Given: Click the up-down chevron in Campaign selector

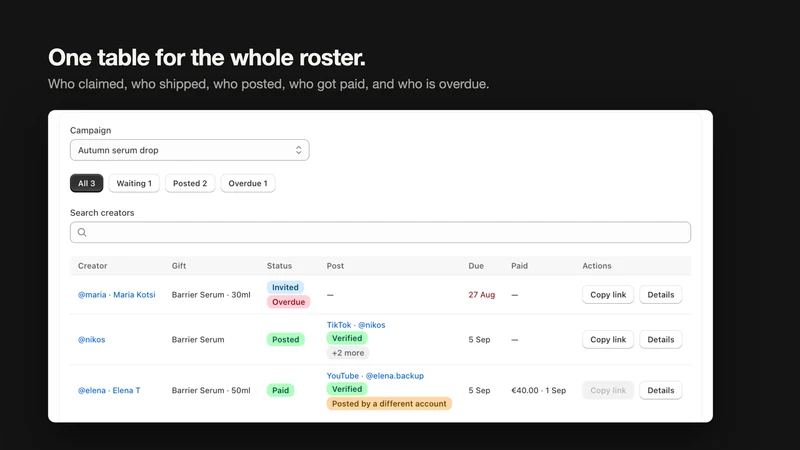Looking at the screenshot, I should point(298,150).
